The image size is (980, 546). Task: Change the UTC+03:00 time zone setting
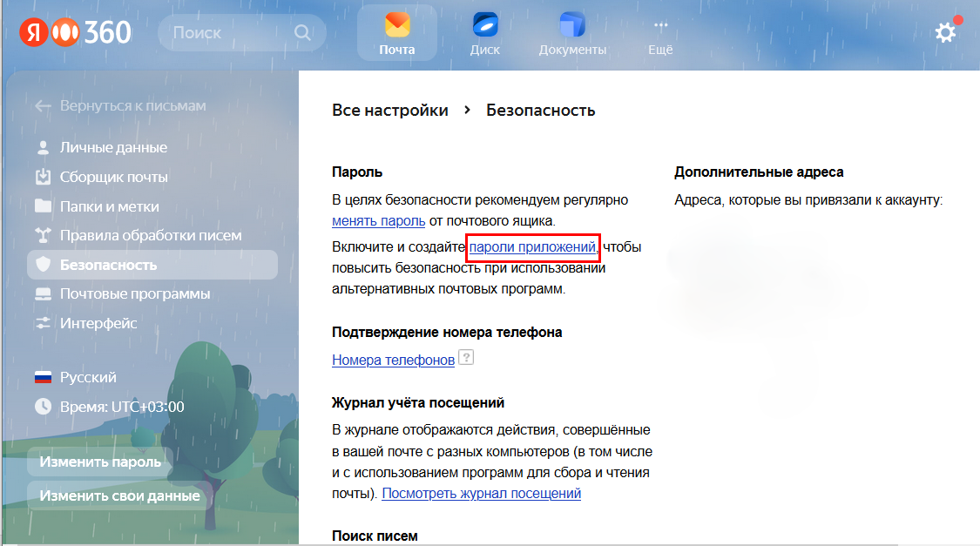[121, 407]
